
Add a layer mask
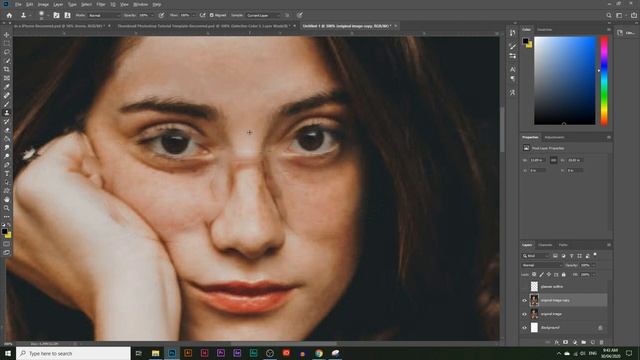(x=565, y=342)
